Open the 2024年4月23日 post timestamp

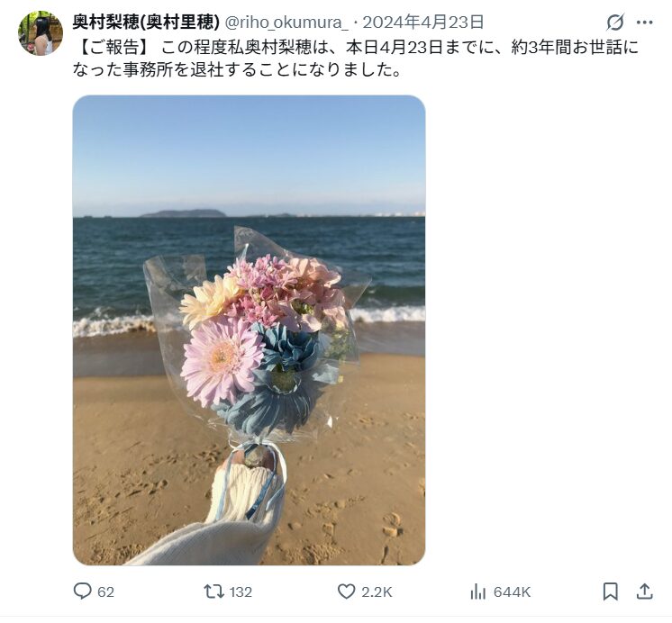(x=423, y=23)
